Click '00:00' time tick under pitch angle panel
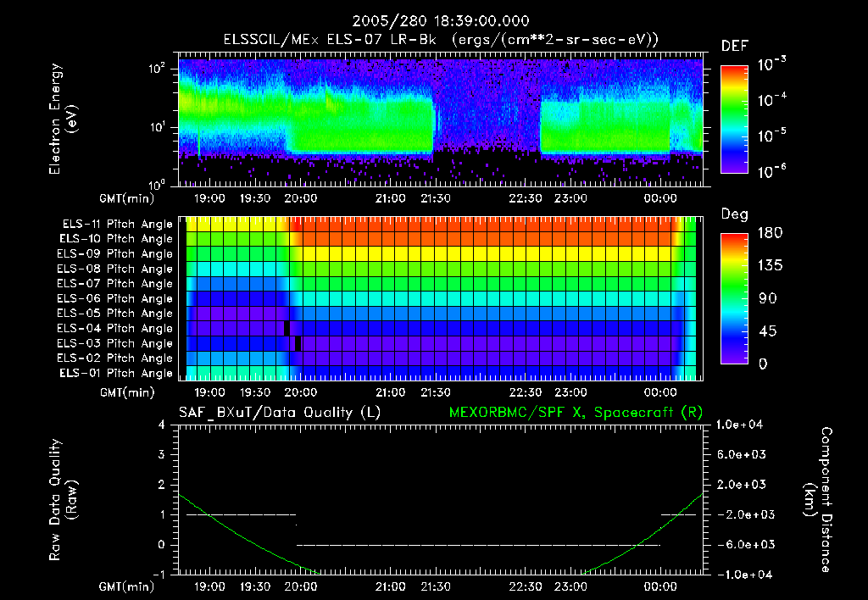This screenshot has height=600, width=868. click(660, 392)
